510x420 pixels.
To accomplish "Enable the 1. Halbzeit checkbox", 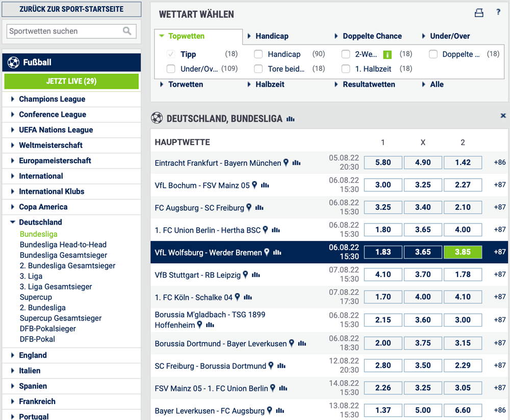I will tap(346, 69).
